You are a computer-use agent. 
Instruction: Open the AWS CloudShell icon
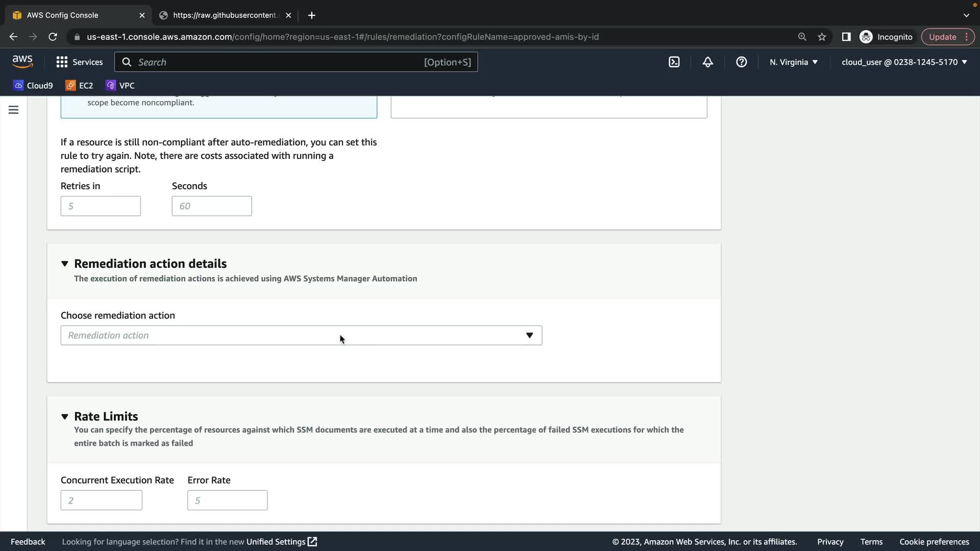(674, 62)
